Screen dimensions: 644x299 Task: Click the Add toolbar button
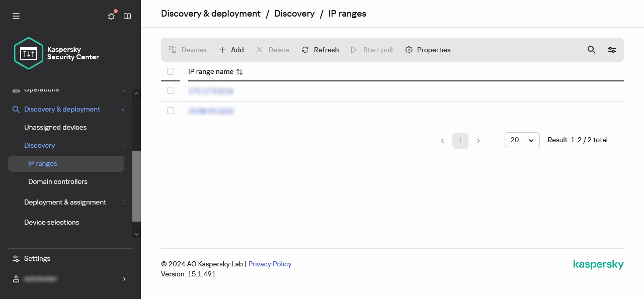231,50
